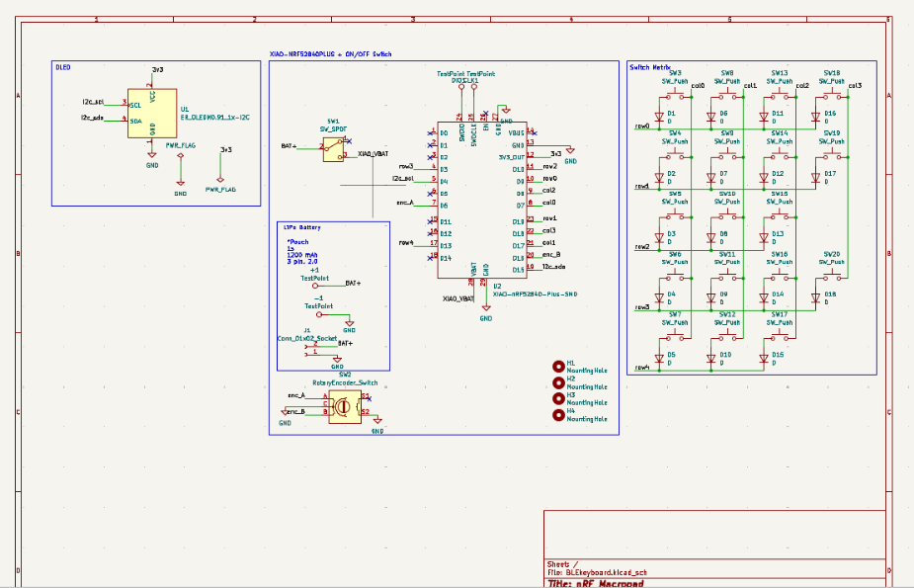Click the i2c_sda label next to OLED SDA pin
Screen dimensions: 914x588
(x=92, y=118)
